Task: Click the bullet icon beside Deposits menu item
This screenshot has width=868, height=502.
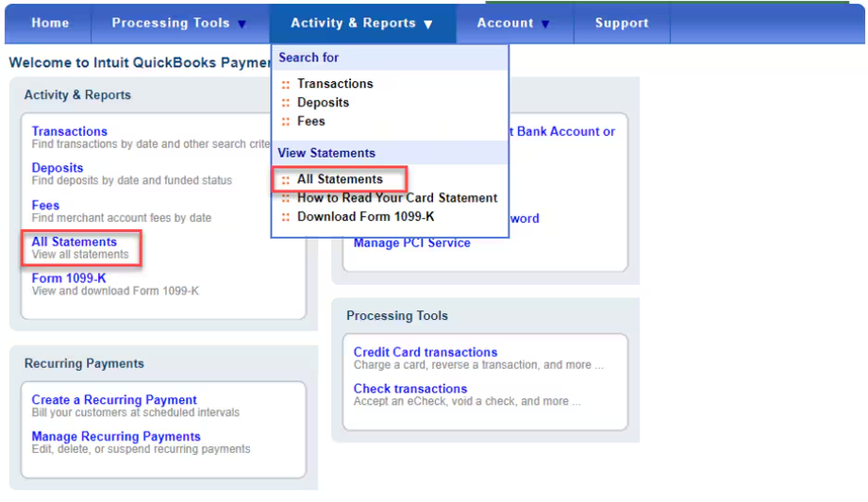Action: [x=286, y=104]
